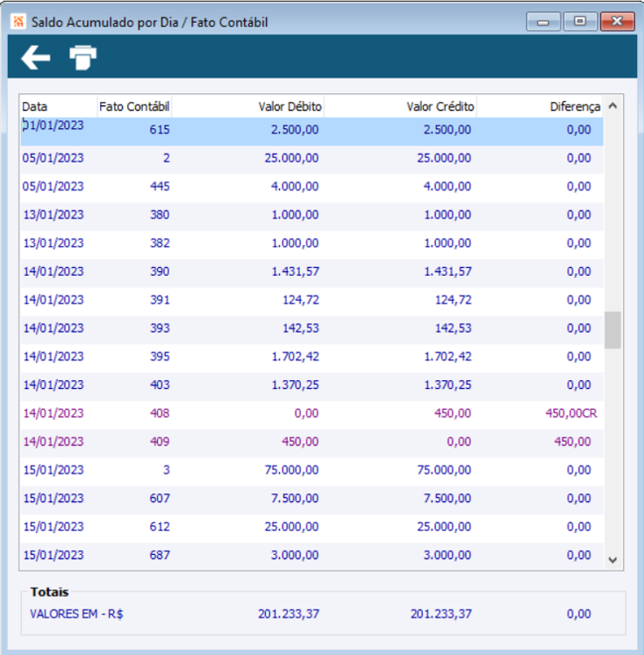
Task: Click the Valor Débito column header
Action: 248,106
